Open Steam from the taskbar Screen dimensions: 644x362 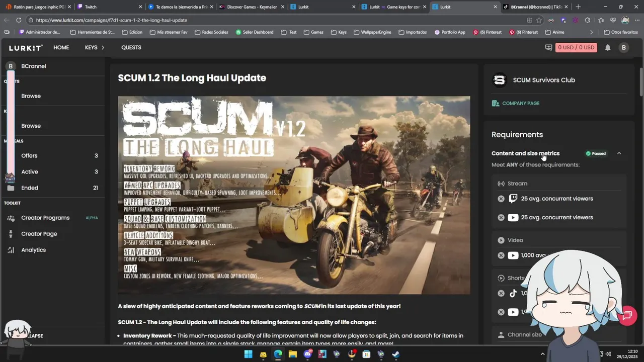click(x=396, y=354)
